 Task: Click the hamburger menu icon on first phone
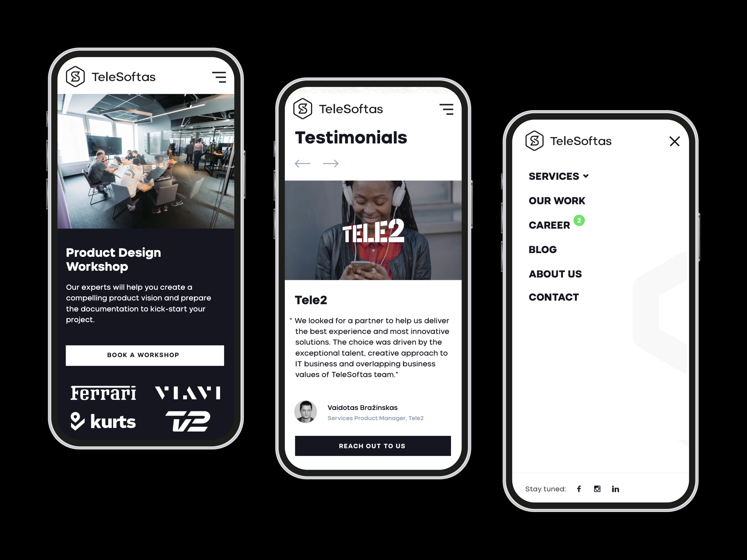[x=219, y=76]
